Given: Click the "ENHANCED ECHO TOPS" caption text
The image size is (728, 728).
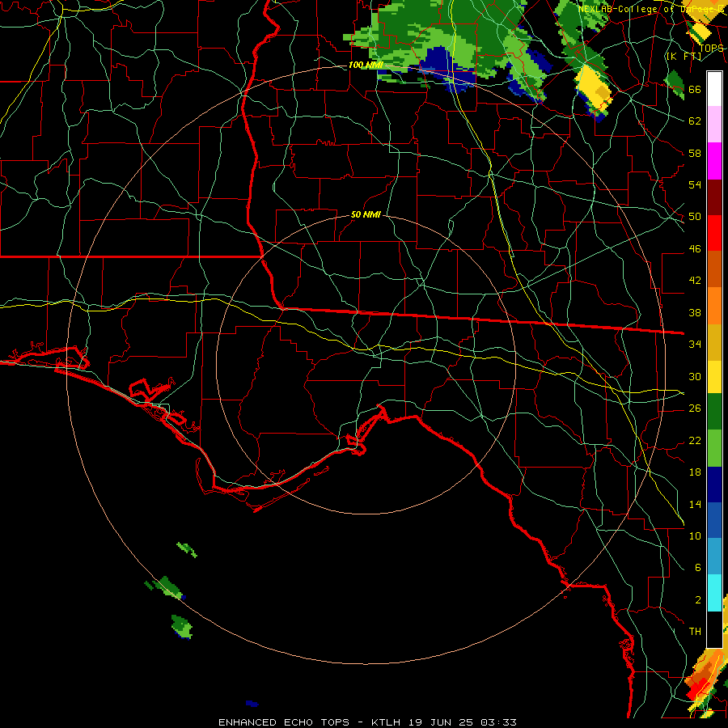Looking at the screenshot, I should [284, 722].
